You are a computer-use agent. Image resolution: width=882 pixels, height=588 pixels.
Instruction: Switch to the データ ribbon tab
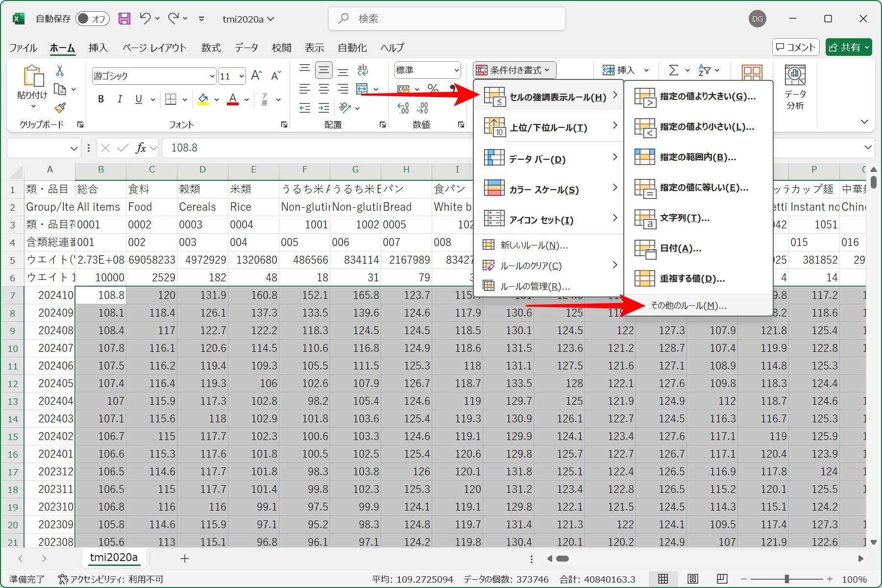[x=246, y=48]
